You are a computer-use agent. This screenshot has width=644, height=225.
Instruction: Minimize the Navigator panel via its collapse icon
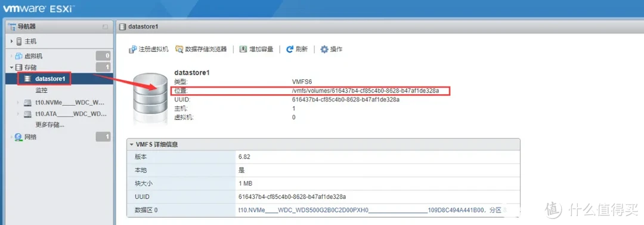coord(105,27)
